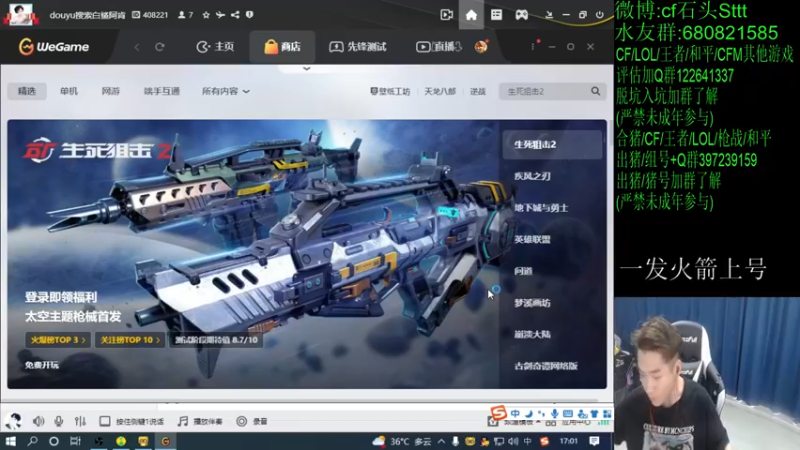
Task: Click 播放伴奏 music note button
Action: [199, 421]
